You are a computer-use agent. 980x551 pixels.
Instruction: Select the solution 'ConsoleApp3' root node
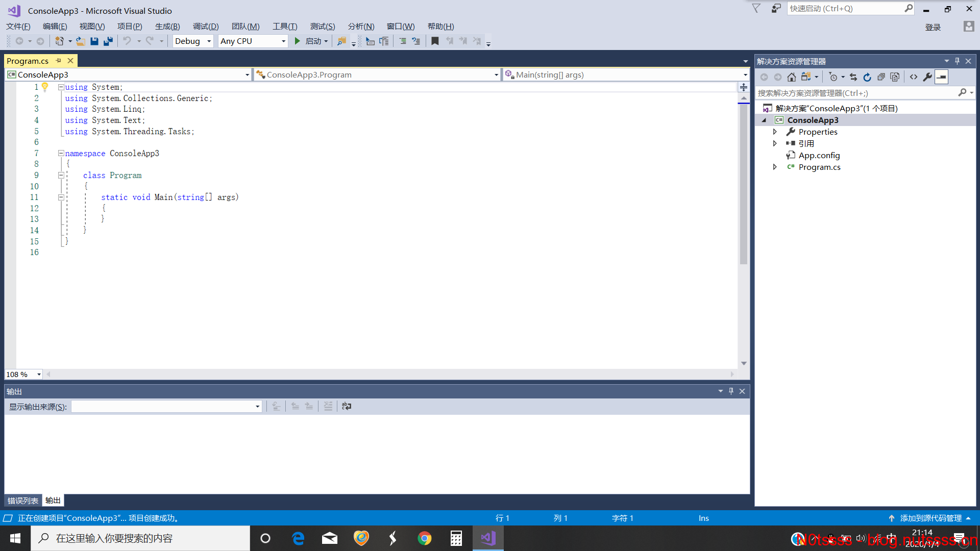(x=836, y=108)
